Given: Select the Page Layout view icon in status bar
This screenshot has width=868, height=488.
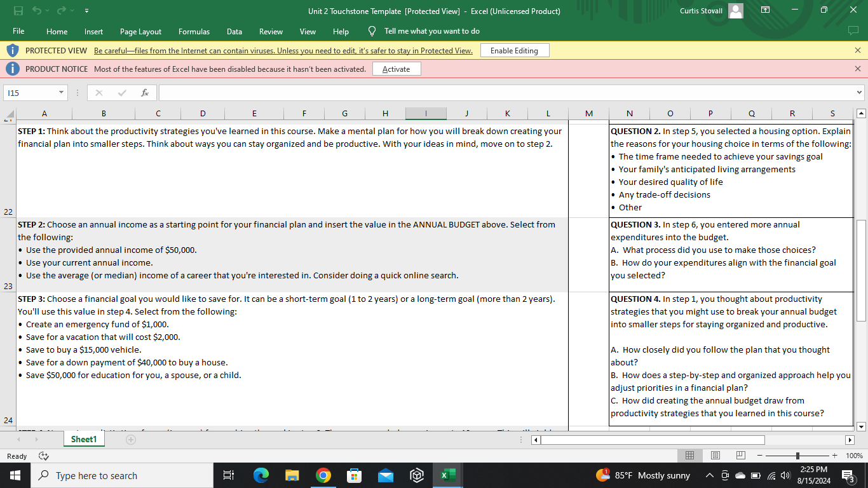Looking at the screenshot, I should coord(715,456).
